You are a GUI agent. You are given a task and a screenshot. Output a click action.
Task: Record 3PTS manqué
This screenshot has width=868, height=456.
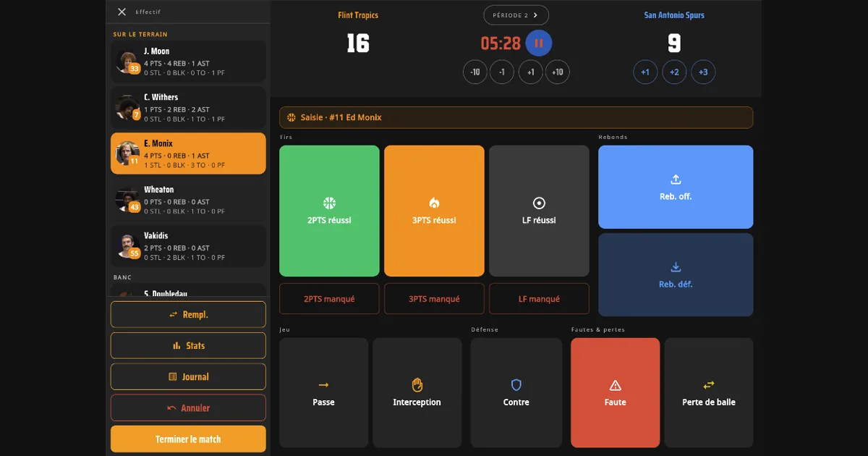pos(434,299)
